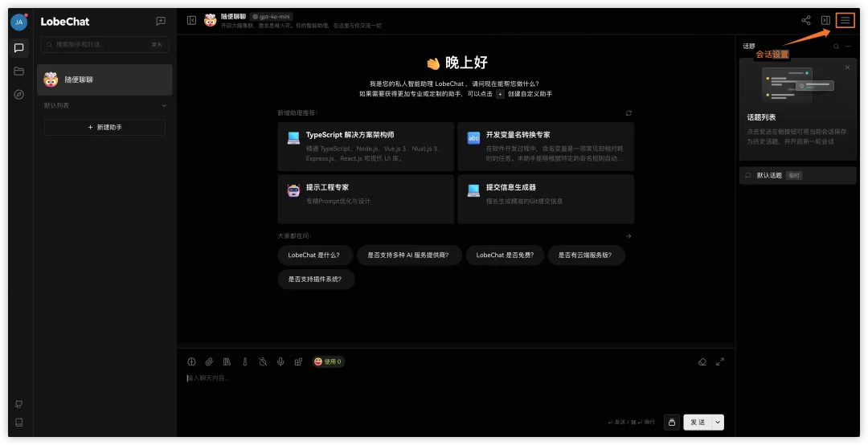
Task: Open 提示工程专家 assistant card
Action: tap(366, 199)
